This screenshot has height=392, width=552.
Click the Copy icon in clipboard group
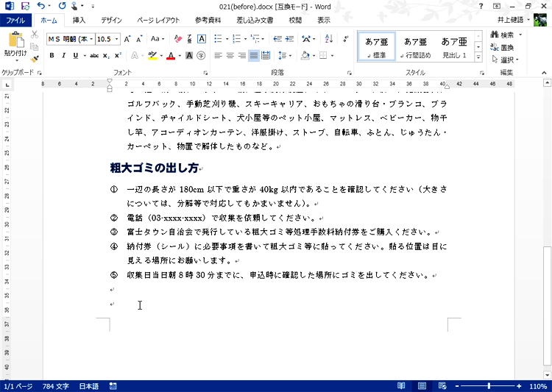[x=34, y=47]
